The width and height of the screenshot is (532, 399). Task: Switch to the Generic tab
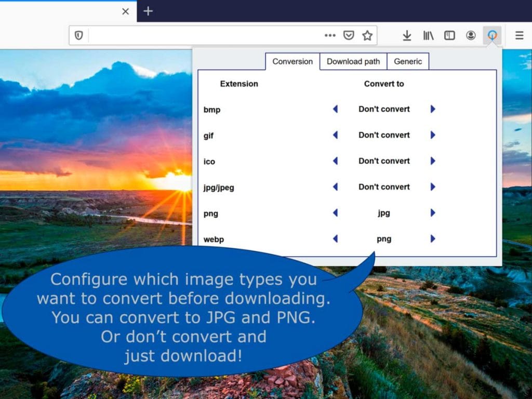pyautogui.click(x=408, y=61)
